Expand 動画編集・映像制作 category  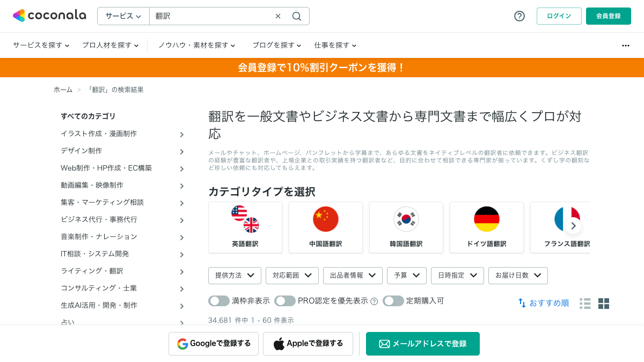coord(123,186)
